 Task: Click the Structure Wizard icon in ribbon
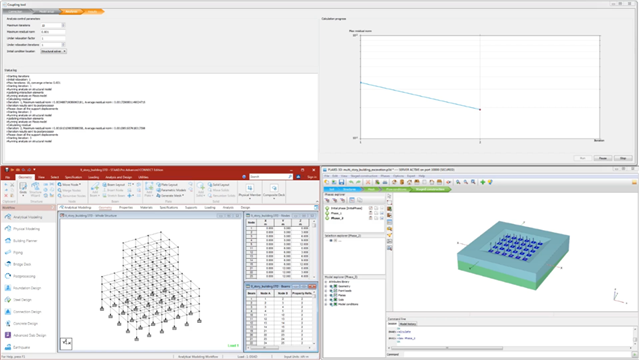pos(35,189)
